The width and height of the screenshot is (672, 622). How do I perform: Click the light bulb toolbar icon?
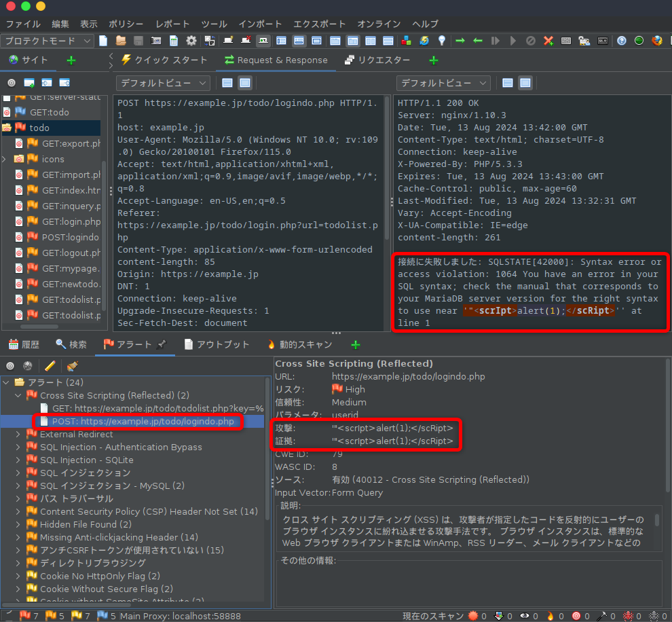point(442,41)
